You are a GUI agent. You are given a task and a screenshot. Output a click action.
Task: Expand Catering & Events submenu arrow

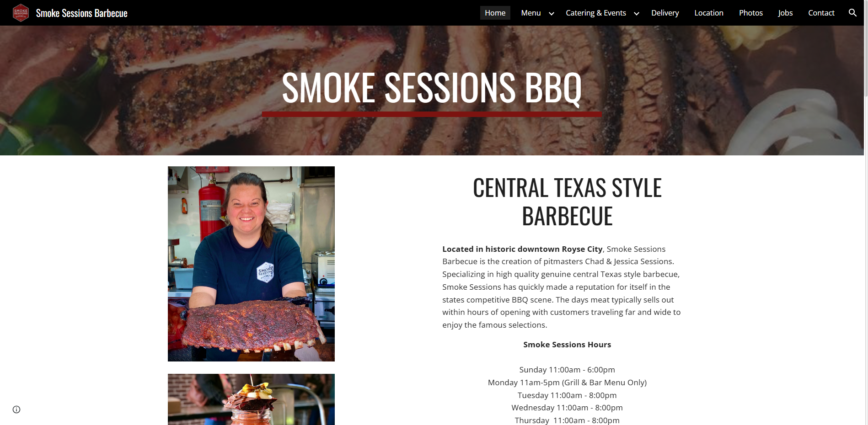(x=636, y=13)
